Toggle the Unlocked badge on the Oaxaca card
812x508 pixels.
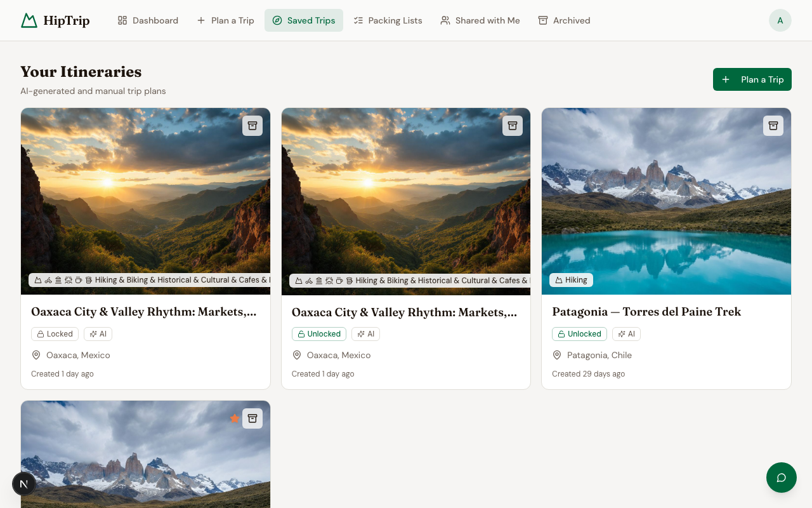(x=319, y=334)
